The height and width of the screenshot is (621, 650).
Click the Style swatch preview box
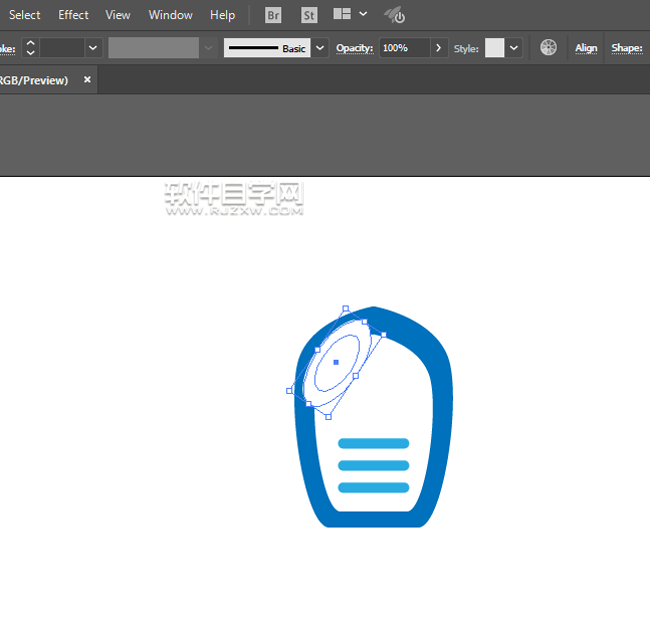494,48
